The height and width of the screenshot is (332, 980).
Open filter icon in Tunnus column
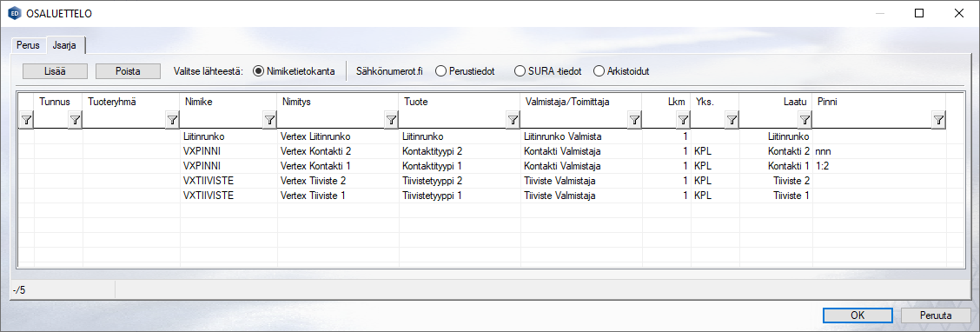[x=75, y=121]
